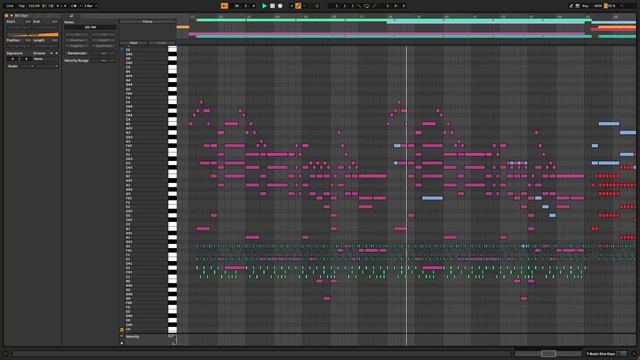Viewport: 640px width, 360px height.
Task: Edit the signature numerator field
Action: (13, 59)
